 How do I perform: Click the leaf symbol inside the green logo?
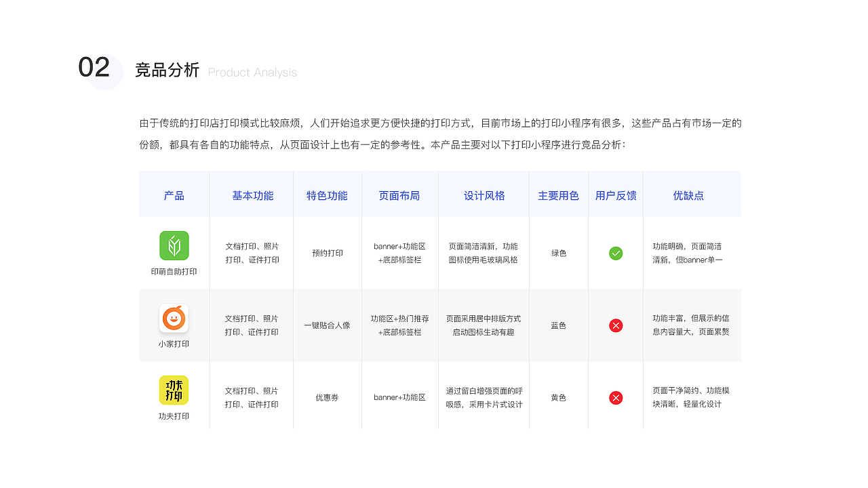click(174, 245)
